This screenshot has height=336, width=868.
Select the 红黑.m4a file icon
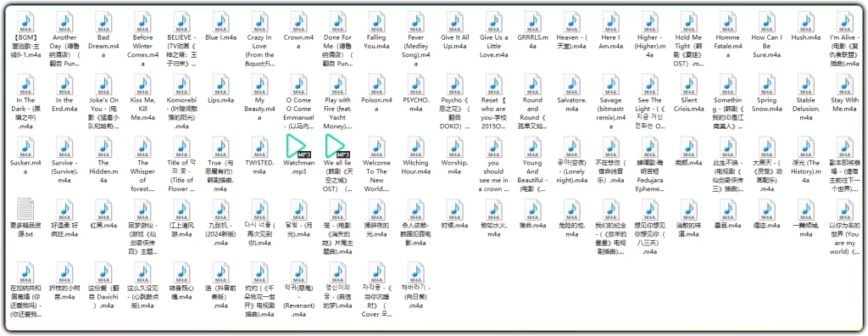tap(103, 210)
